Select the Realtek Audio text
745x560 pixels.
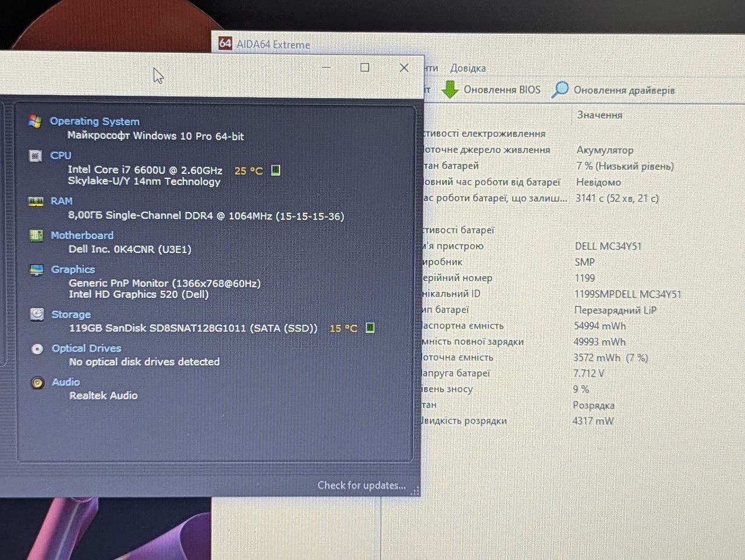point(104,395)
